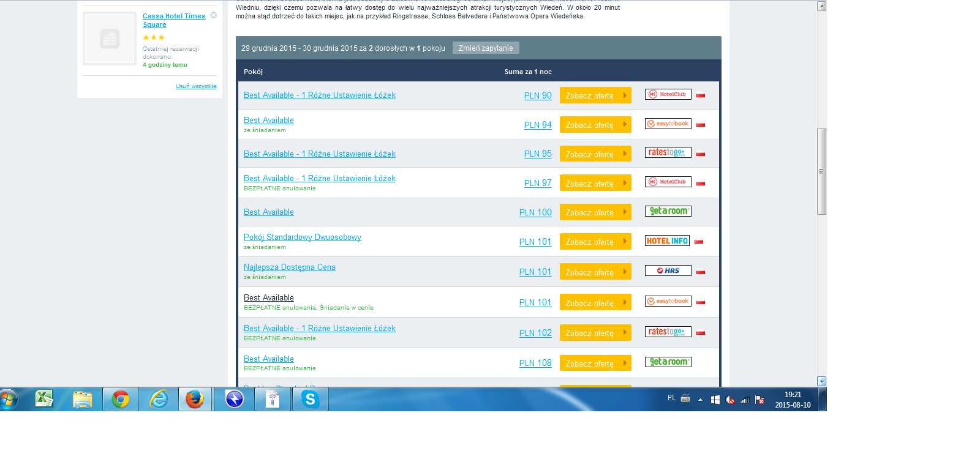Remove Cassa Hotel Times Square with the X icon

pyautogui.click(x=214, y=15)
